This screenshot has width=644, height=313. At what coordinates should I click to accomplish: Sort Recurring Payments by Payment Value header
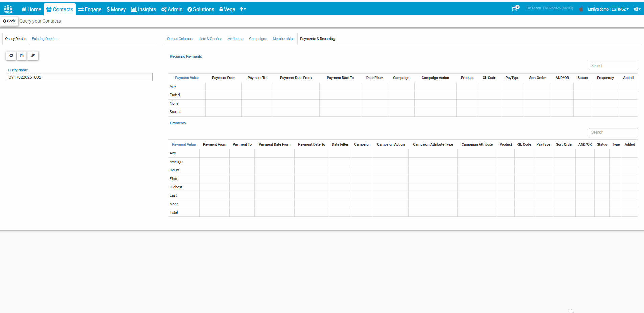pos(187,78)
